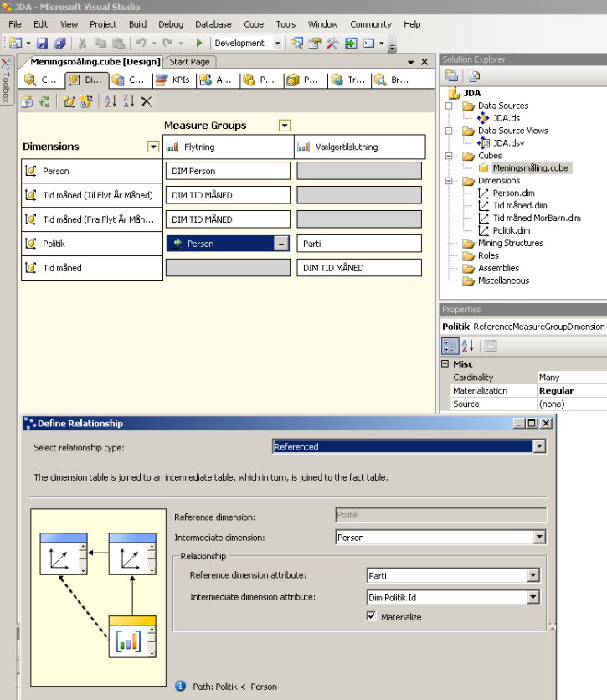
Task: Switch to the Browser tab (Br...)
Action: (393, 80)
